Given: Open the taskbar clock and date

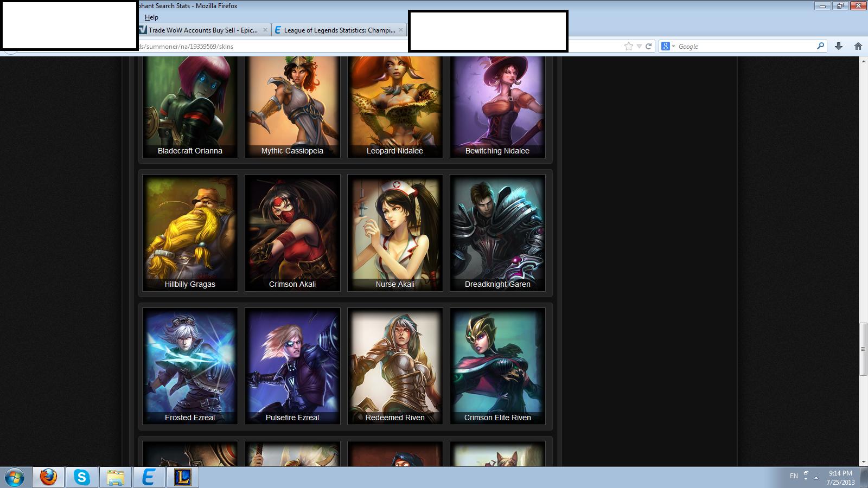Looking at the screenshot, I should [x=840, y=478].
